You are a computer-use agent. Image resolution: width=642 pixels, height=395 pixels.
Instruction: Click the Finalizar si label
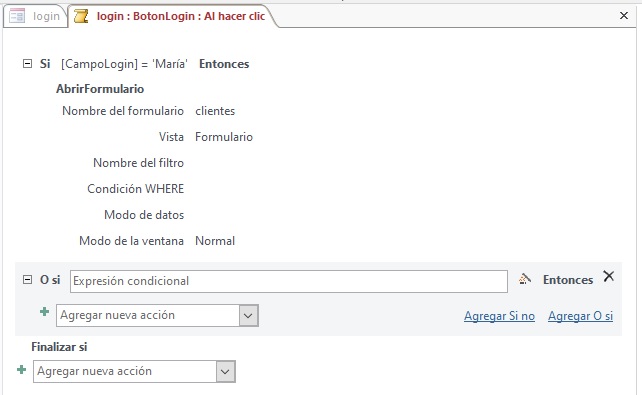click(x=59, y=347)
